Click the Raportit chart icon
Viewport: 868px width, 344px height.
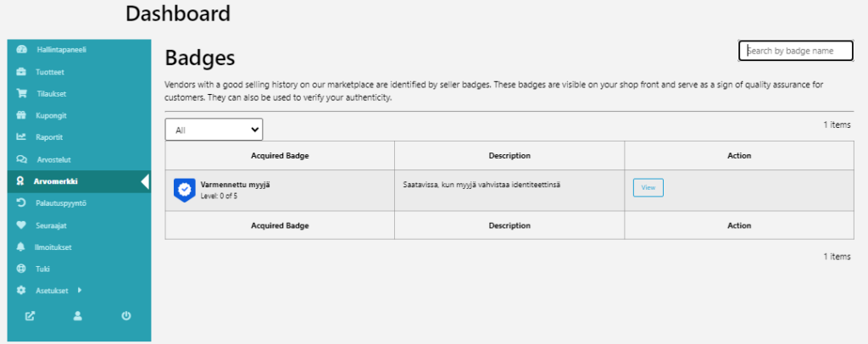[x=21, y=137]
